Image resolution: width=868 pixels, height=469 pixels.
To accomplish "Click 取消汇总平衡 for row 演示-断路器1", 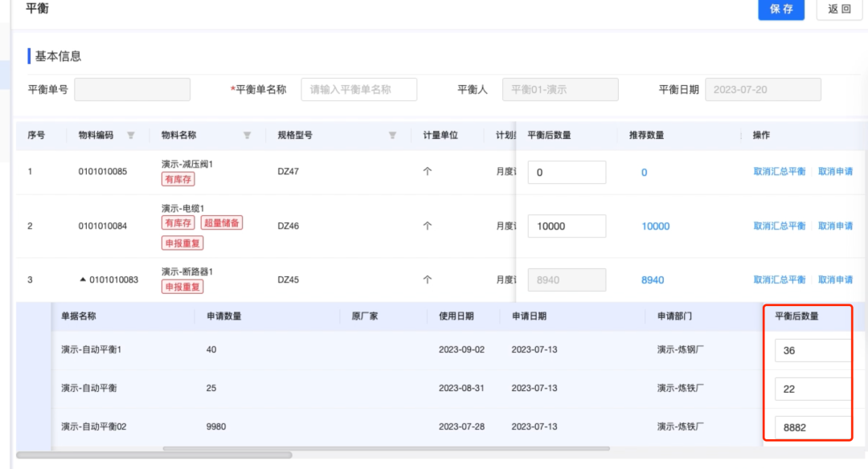I will pyautogui.click(x=780, y=279).
